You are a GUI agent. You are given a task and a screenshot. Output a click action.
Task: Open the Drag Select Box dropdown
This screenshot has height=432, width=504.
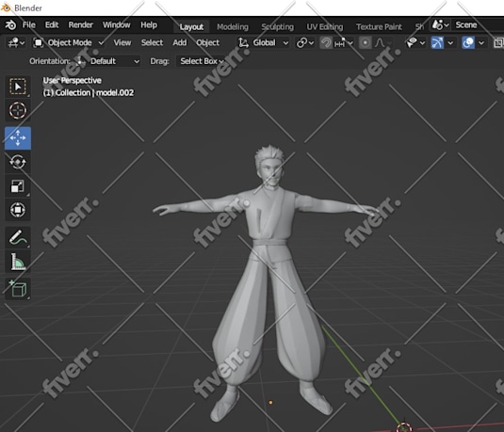201,61
